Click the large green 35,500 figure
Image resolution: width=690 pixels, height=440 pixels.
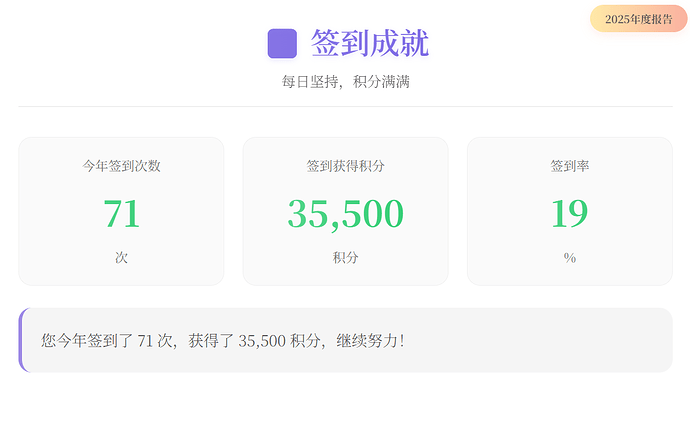(345, 214)
